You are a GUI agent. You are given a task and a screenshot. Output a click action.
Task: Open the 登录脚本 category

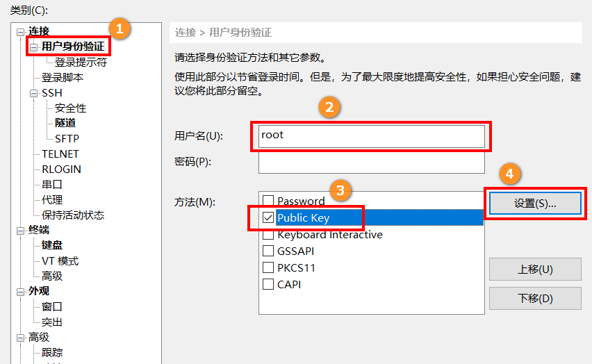pyautogui.click(x=62, y=78)
